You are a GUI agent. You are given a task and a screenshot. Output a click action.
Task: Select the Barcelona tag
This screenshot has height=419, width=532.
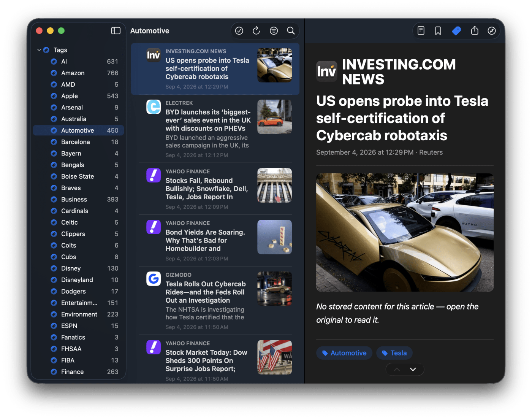[79, 142]
